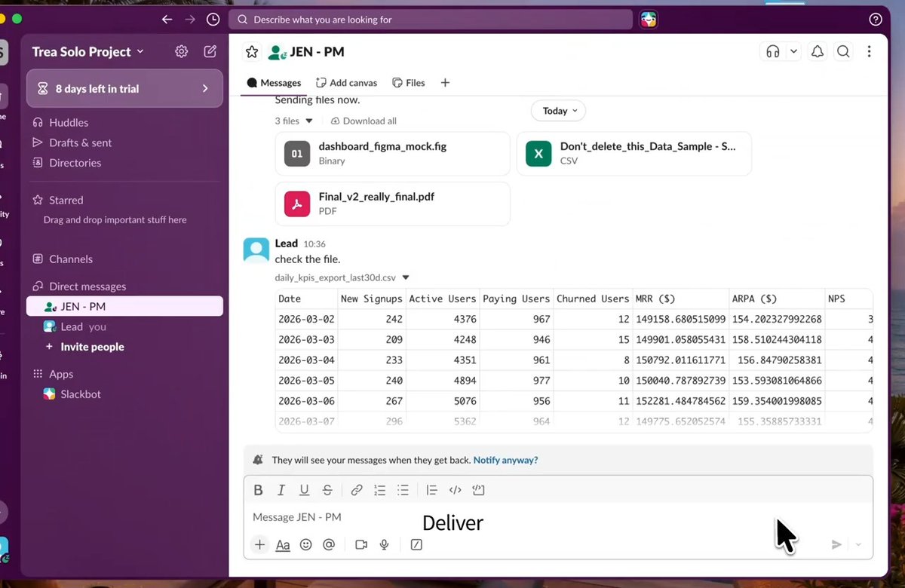Open the Add canvas tab
Screen dimensions: 905x588
[x=346, y=83]
